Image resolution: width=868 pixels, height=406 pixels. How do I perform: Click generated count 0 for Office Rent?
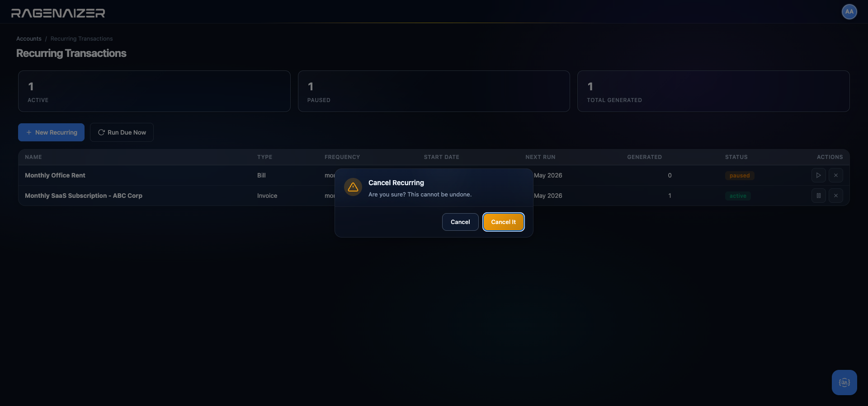[670, 175]
